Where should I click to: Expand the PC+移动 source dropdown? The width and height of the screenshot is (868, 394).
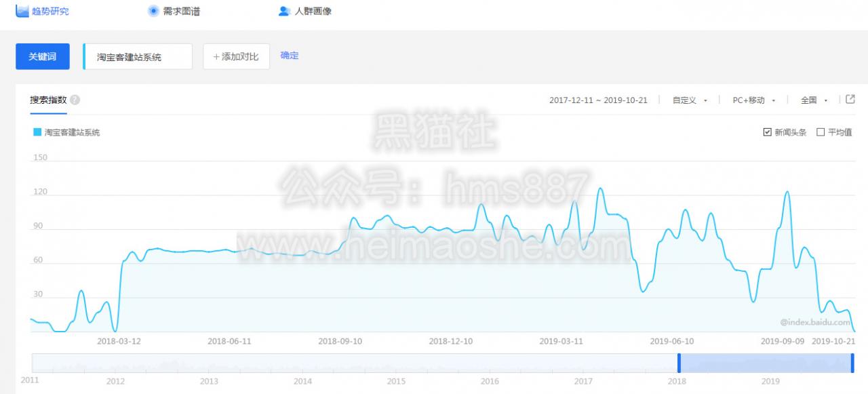coord(753,100)
